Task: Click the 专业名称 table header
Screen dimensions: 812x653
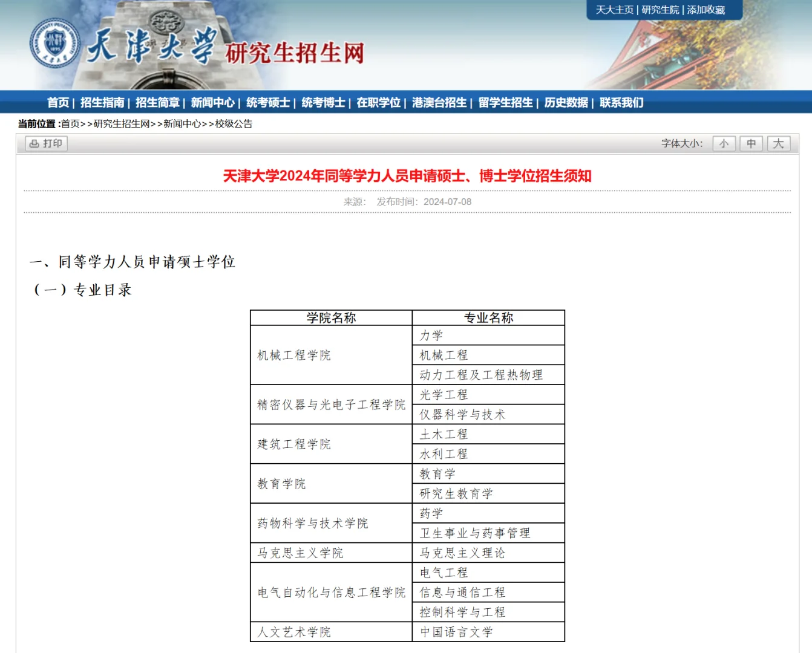Action: coord(488,318)
